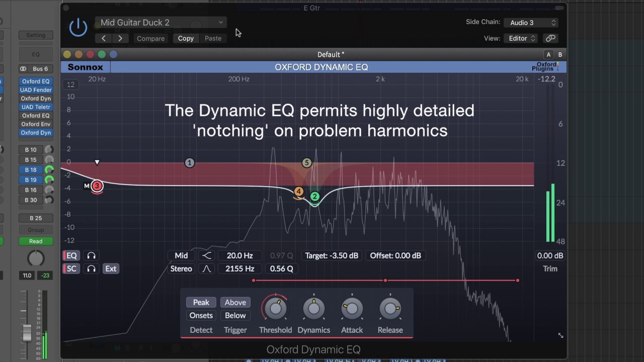Viewport: 644px width, 362px height.
Task: Click the Read automation button in mixer
Action: click(36, 241)
